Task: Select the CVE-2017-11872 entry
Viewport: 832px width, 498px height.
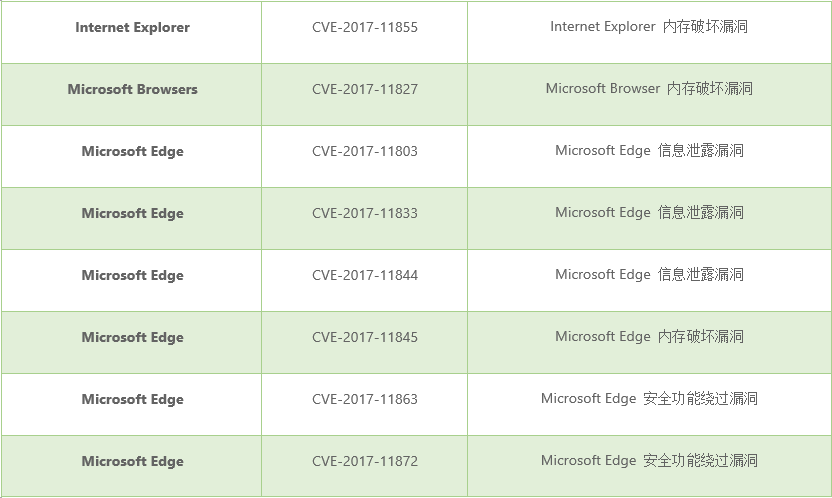Action: coord(364,462)
